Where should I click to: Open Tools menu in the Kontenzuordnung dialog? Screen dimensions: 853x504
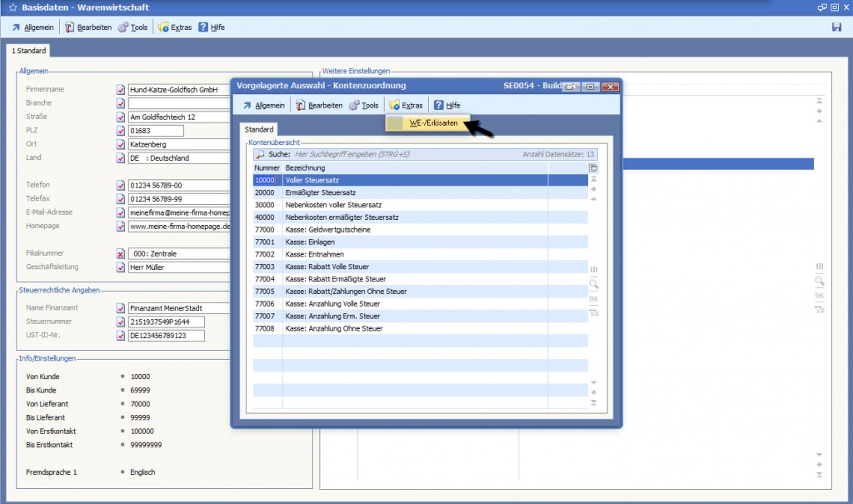pos(364,105)
